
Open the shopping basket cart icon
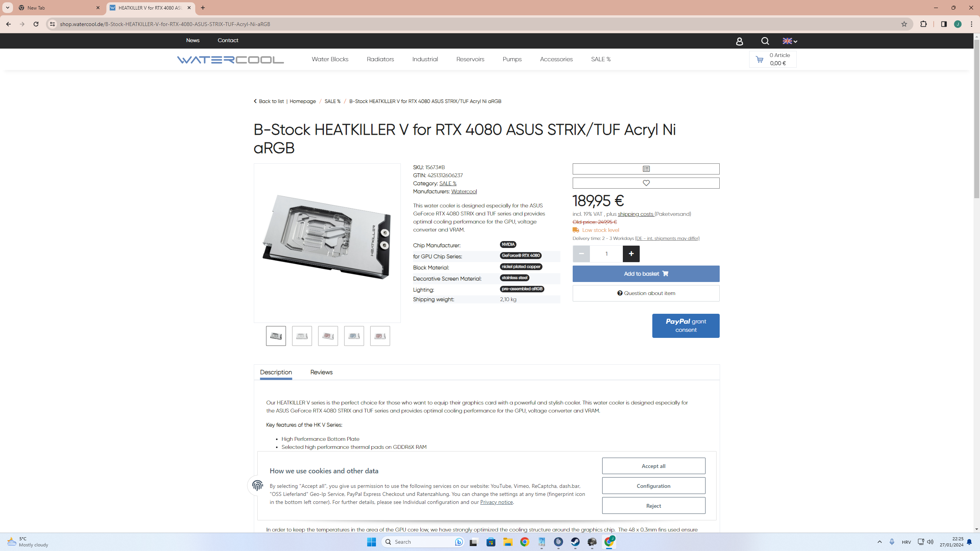(760, 59)
